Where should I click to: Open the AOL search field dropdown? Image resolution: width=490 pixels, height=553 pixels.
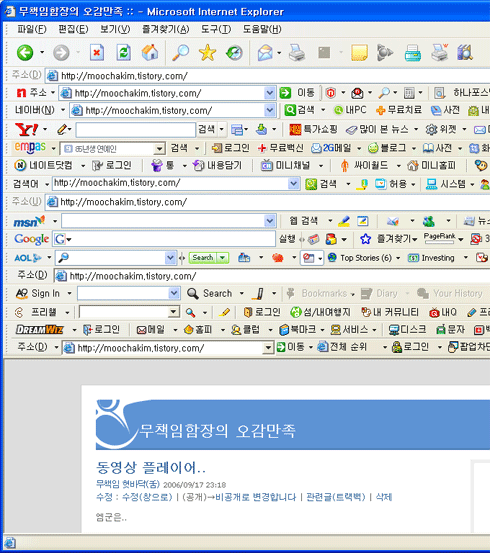[x=170, y=258]
